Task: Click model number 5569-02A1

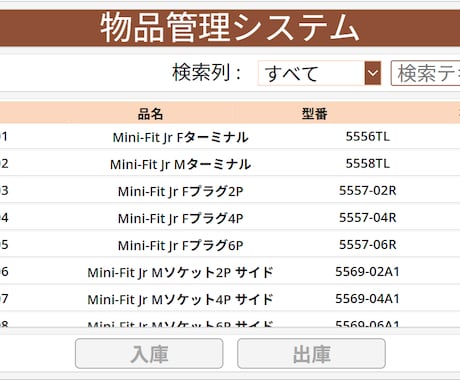Action: point(367,272)
